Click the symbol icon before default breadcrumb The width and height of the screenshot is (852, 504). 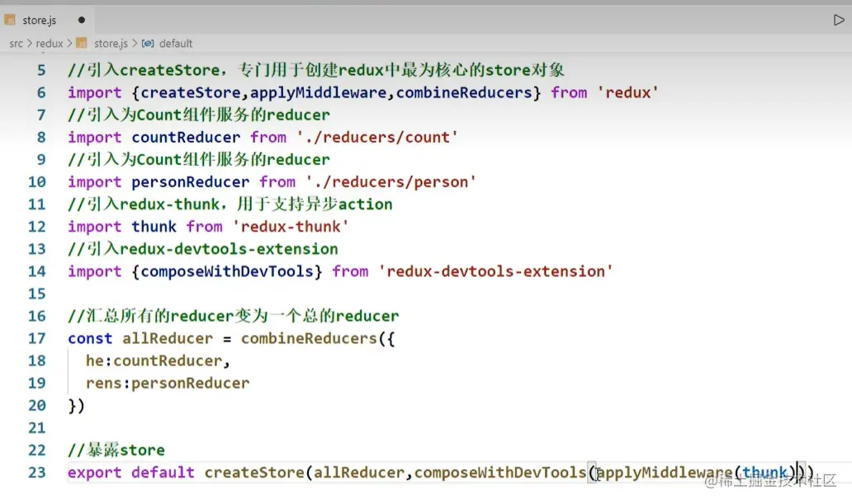147,44
